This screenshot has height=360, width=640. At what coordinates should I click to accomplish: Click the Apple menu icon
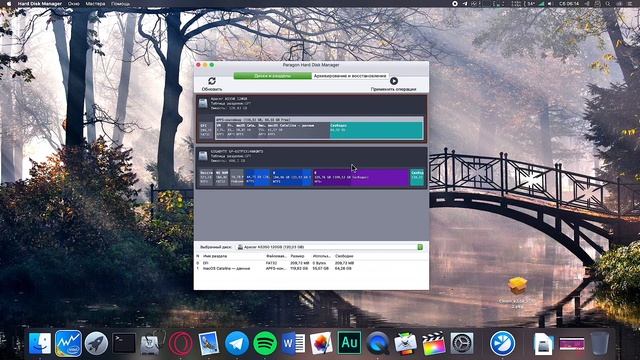[x=9, y=4]
